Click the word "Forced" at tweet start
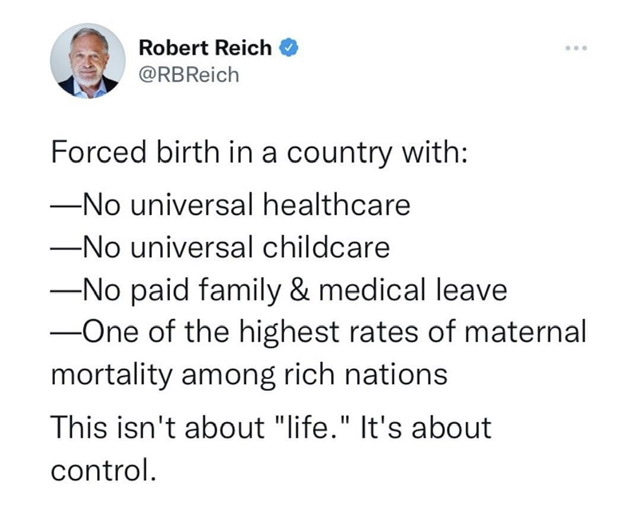The width and height of the screenshot is (640, 524). coord(98,152)
